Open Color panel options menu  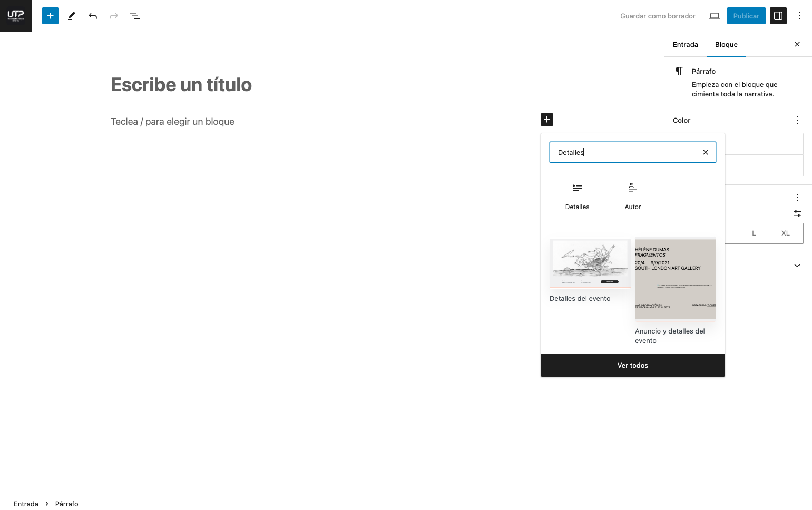point(797,120)
